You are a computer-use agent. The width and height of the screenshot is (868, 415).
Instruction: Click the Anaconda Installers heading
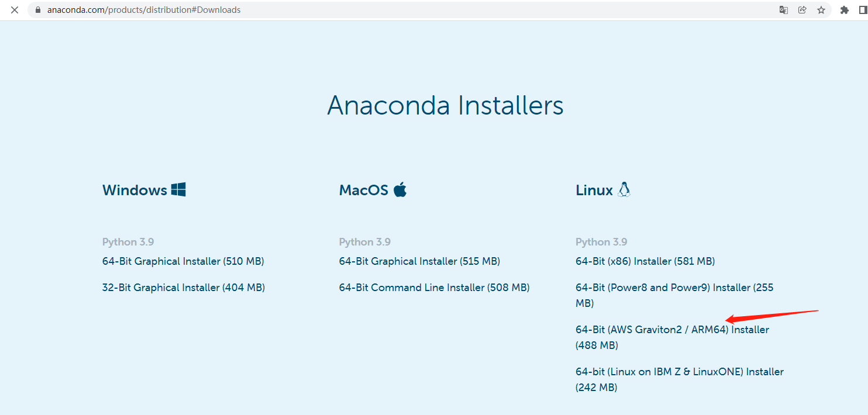click(445, 106)
